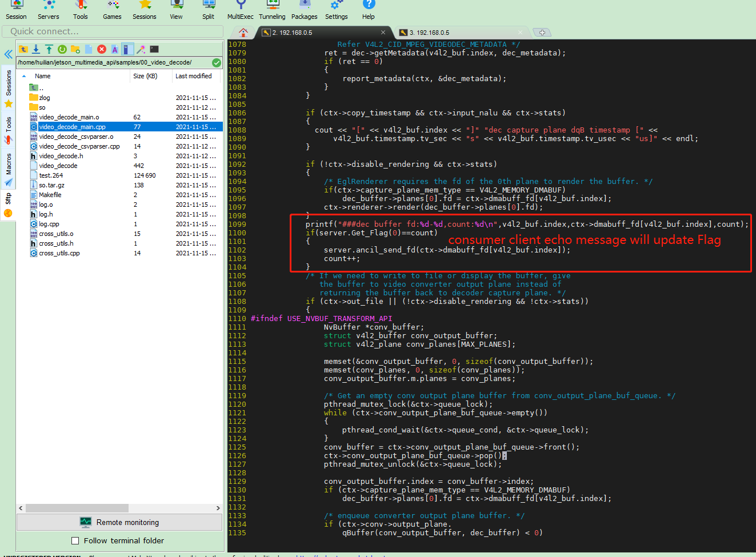Click the upload to current folder icon
Image resolution: width=756 pixels, height=557 pixels.
coord(49,49)
